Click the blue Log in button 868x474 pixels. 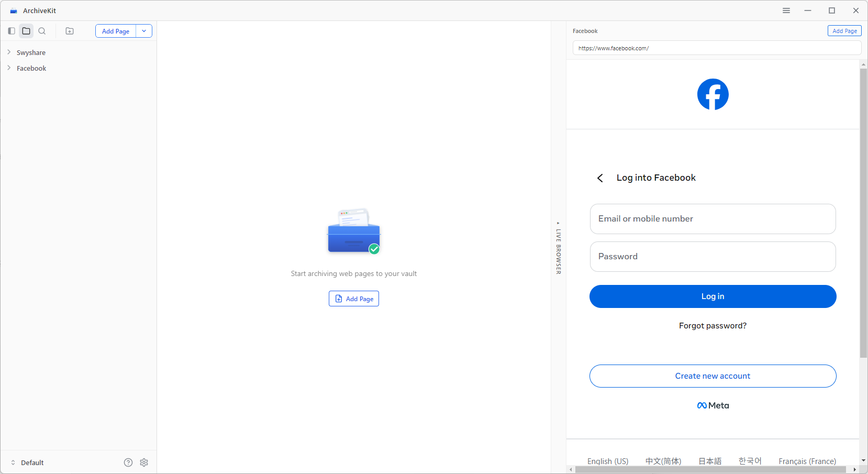pos(713,296)
